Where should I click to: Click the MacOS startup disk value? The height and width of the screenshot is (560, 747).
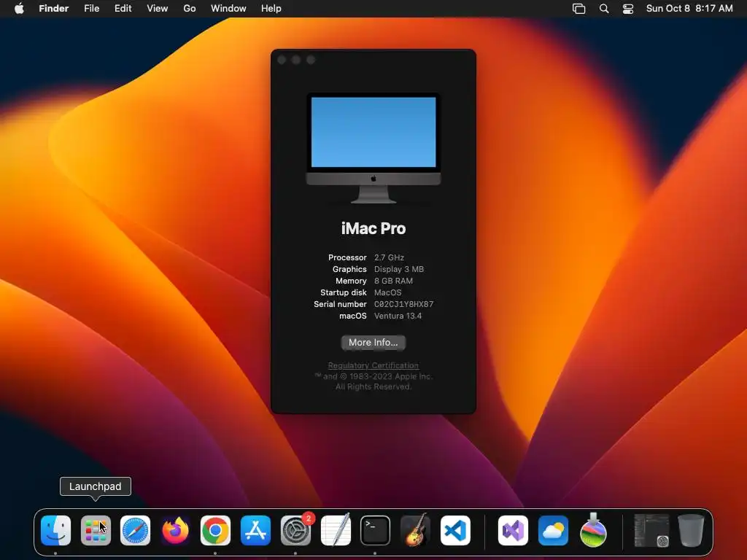point(388,292)
